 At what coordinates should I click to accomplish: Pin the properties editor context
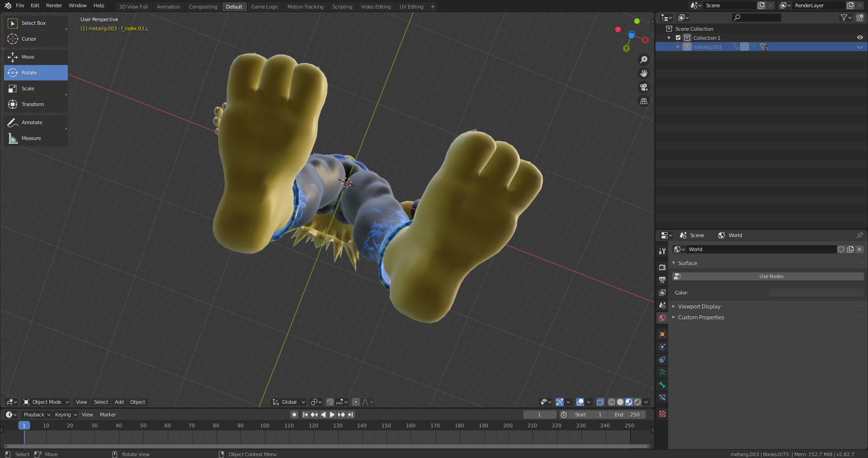tap(859, 235)
